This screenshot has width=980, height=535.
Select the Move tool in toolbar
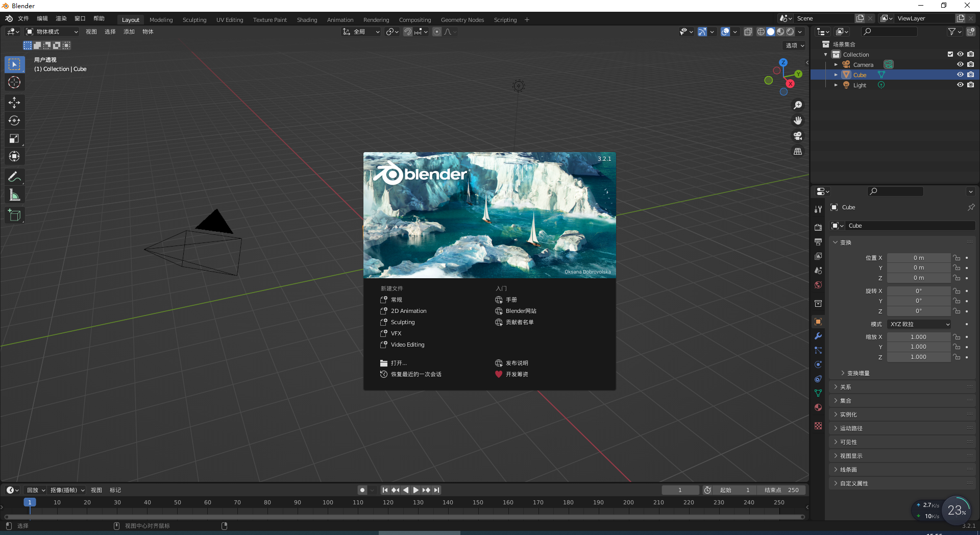14,103
